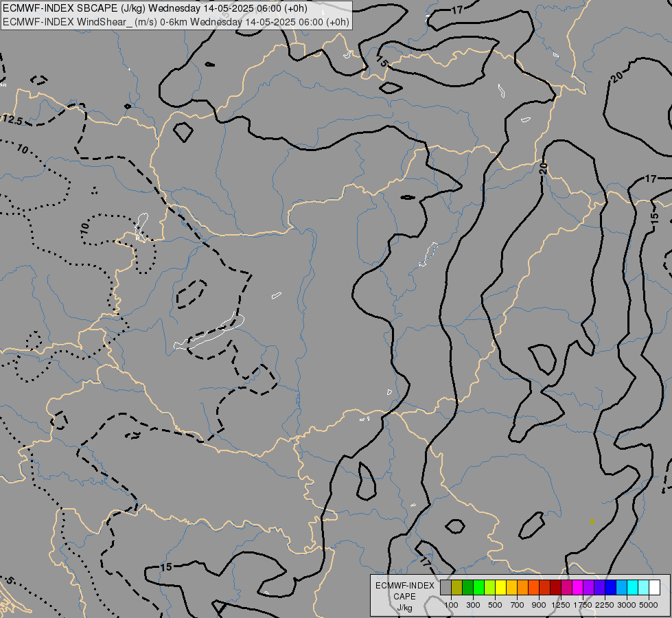Select the orange-red swatch left of the 900 tick

point(533,588)
